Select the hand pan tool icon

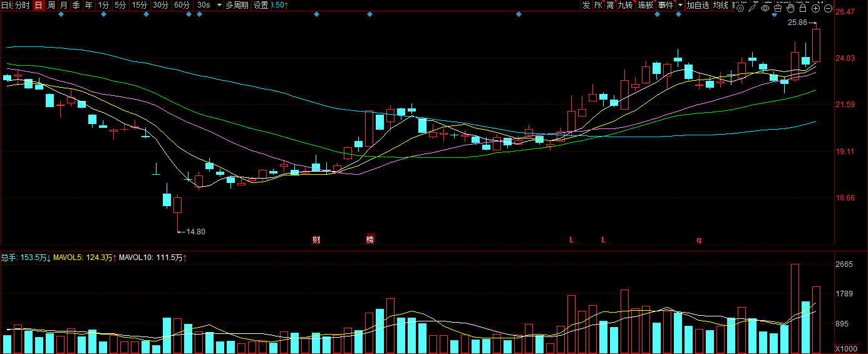pyautogui.click(x=790, y=8)
